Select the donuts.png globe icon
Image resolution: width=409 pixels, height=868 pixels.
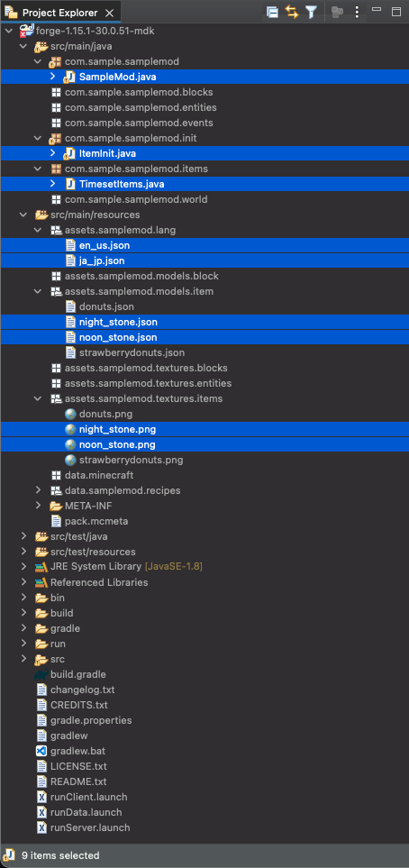pos(70,414)
